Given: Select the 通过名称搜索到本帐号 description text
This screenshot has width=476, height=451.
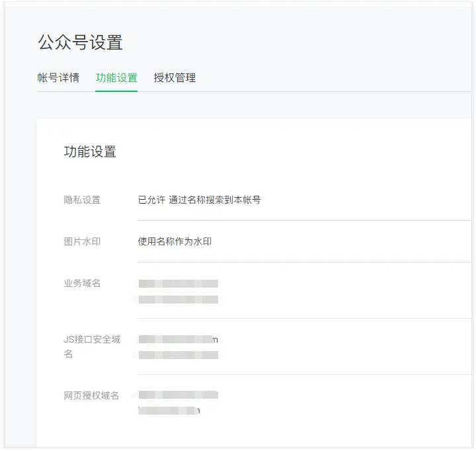Looking at the screenshot, I should point(215,200).
